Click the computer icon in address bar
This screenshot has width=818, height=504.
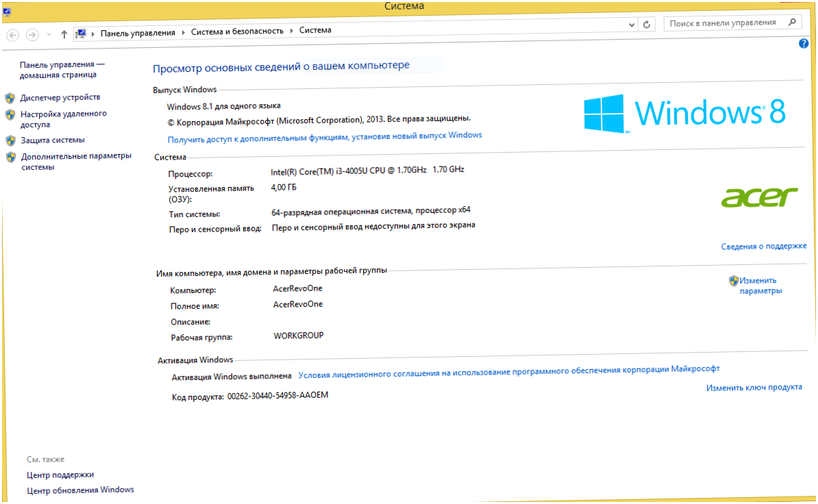click(81, 34)
